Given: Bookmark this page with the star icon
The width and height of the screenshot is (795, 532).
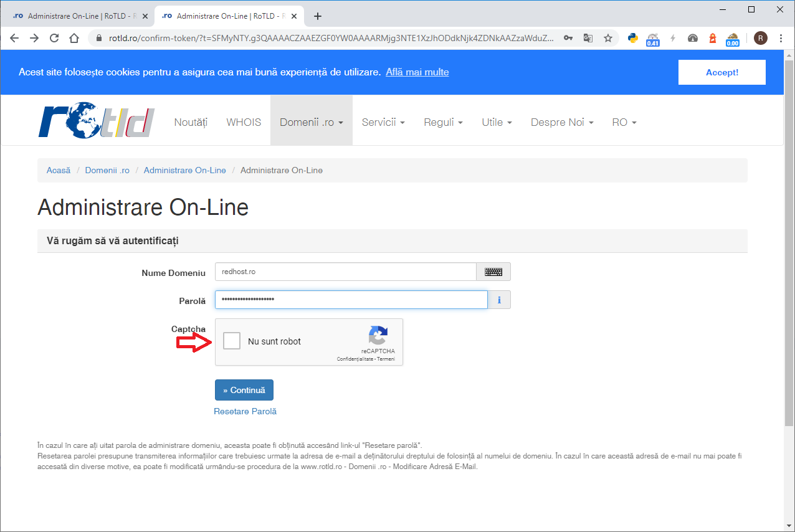Looking at the screenshot, I should (607, 38).
